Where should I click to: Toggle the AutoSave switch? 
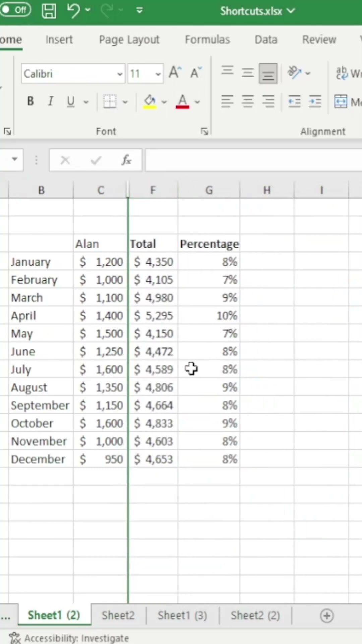[x=15, y=10]
